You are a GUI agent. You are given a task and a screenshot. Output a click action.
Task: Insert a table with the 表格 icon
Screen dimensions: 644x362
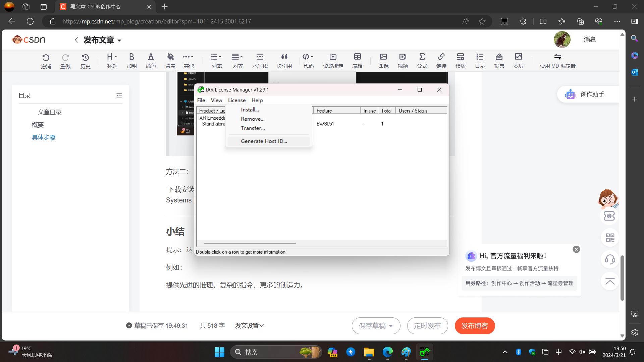point(357,60)
